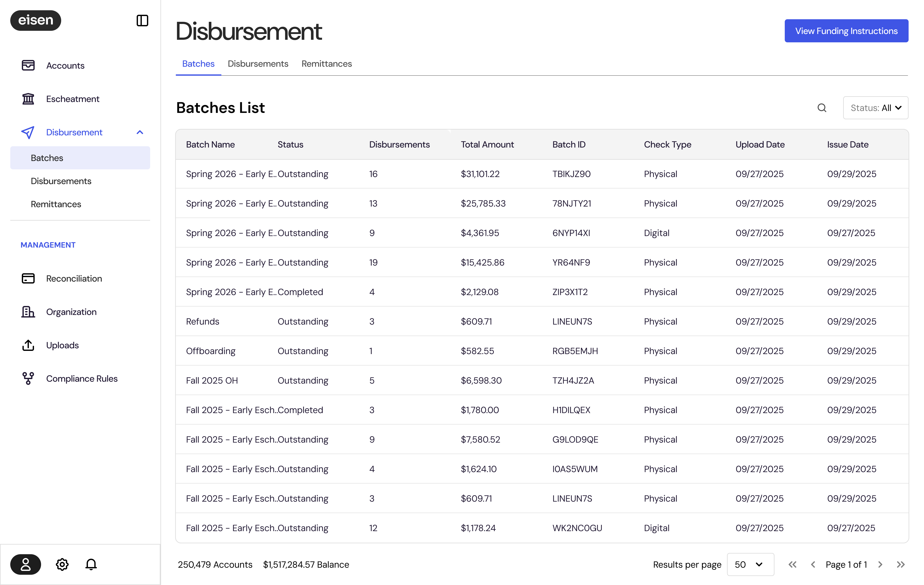924x585 pixels.
Task: Open the Refunds batch row
Action: point(203,321)
